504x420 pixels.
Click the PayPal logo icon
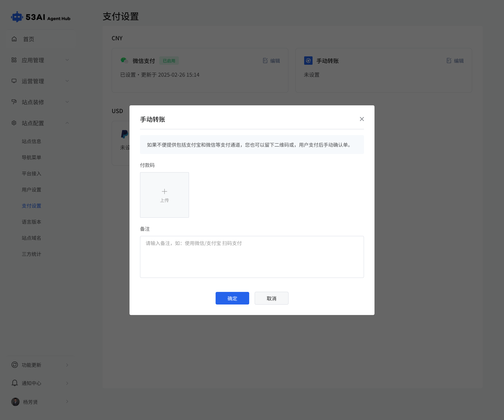point(125,134)
